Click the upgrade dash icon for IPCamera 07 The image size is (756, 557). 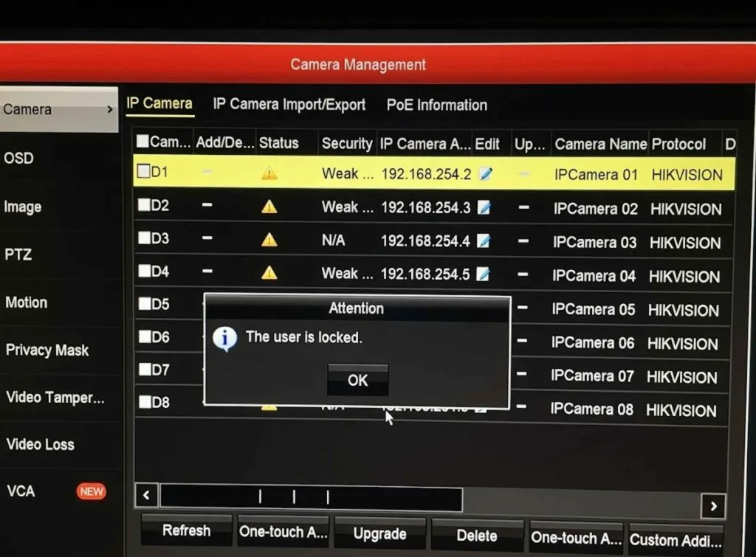click(x=522, y=374)
